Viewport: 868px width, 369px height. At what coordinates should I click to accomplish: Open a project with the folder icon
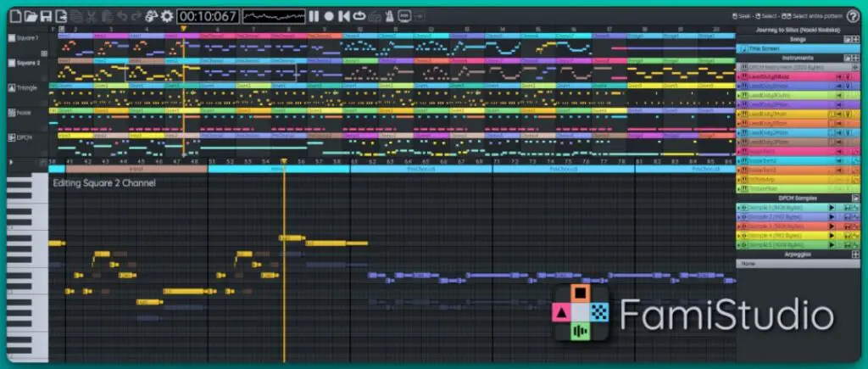point(31,16)
